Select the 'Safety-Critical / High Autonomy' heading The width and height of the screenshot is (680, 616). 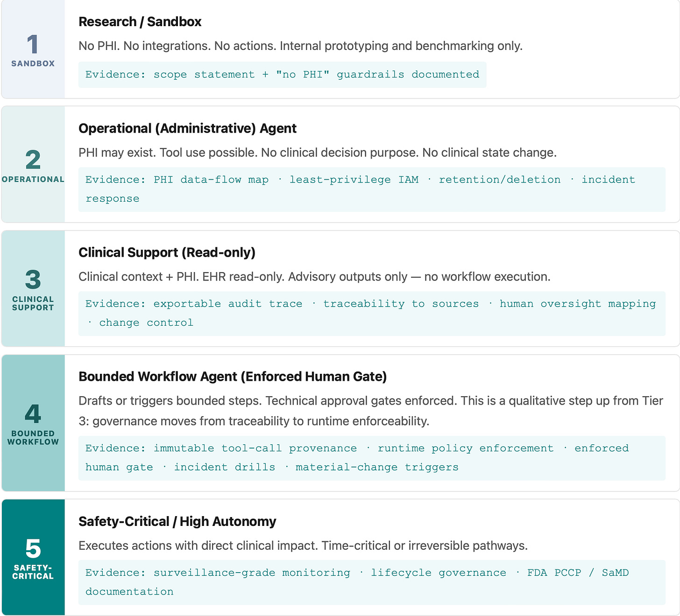click(177, 521)
